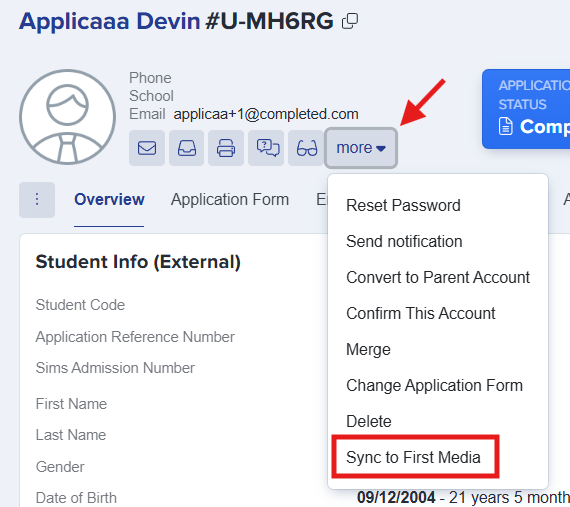Click the First Name label

71,404
